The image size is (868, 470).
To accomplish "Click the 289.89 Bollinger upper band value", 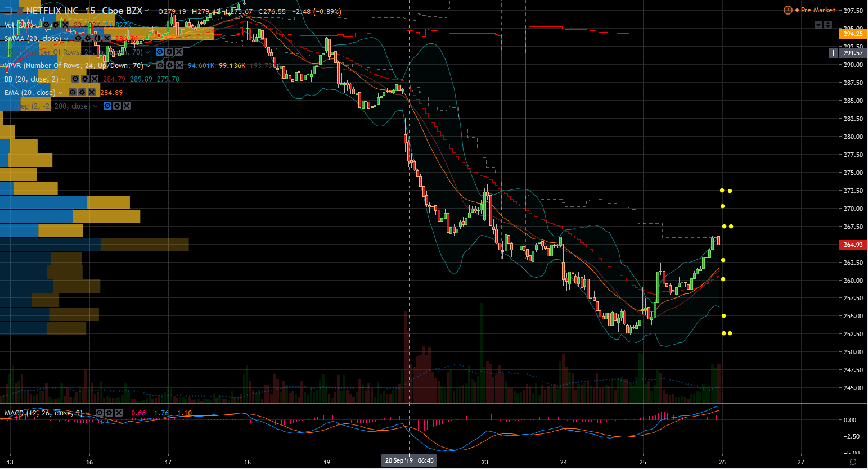I will (141, 79).
